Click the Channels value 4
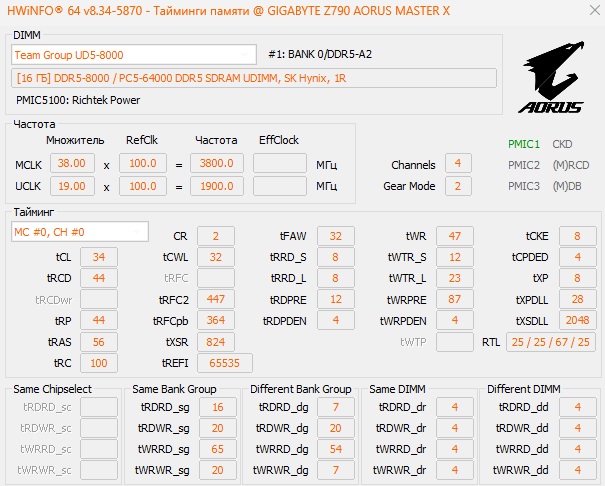This screenshot has height=486, width=605. coord(458,163)
